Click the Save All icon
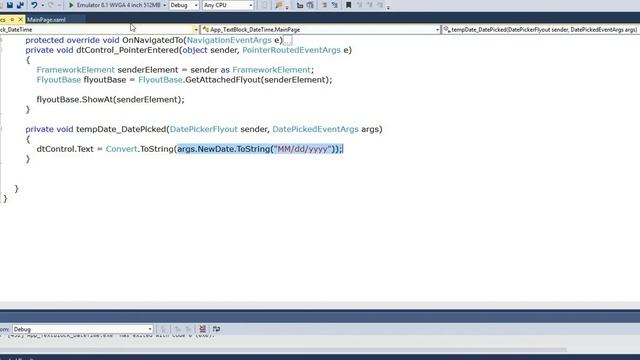 point(20,5)
